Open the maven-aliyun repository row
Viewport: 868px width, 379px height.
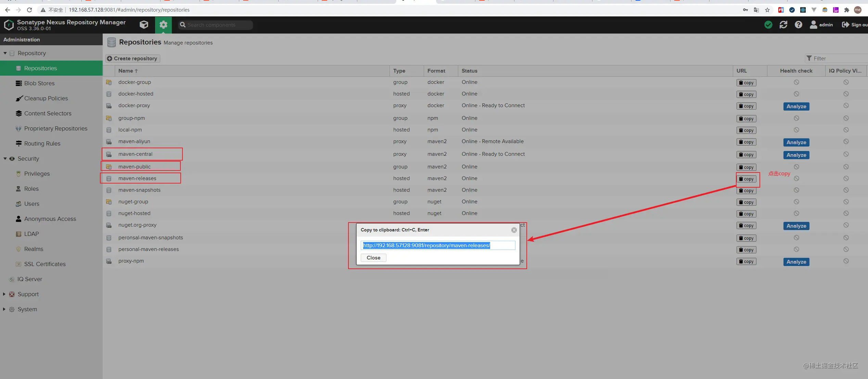coord(485,141)
